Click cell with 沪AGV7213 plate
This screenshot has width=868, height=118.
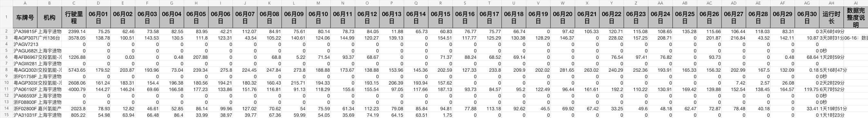[25, 44]
